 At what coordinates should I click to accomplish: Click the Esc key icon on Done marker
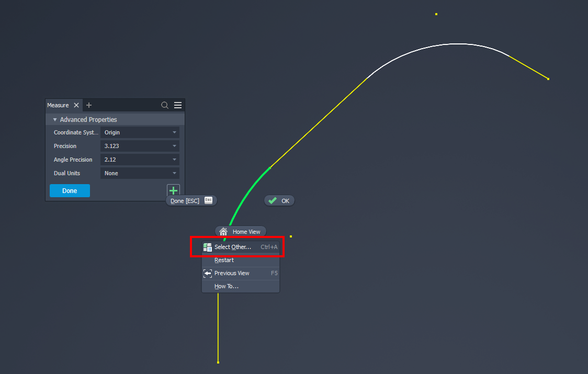click(209, 200)
